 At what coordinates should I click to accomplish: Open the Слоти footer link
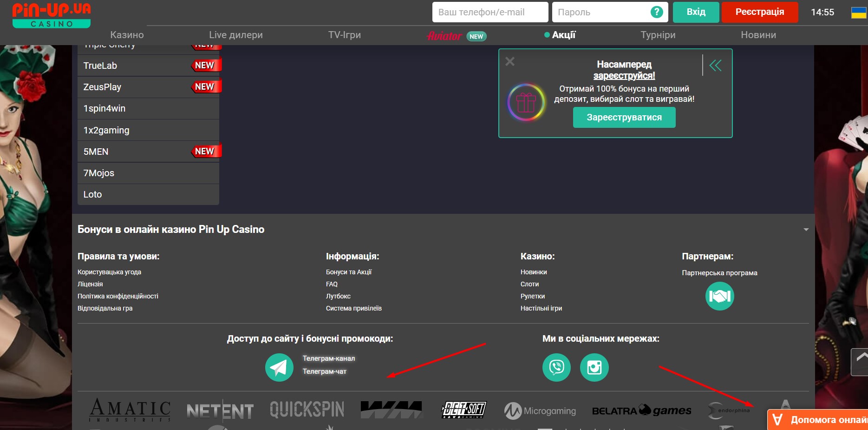pos(529,284)
